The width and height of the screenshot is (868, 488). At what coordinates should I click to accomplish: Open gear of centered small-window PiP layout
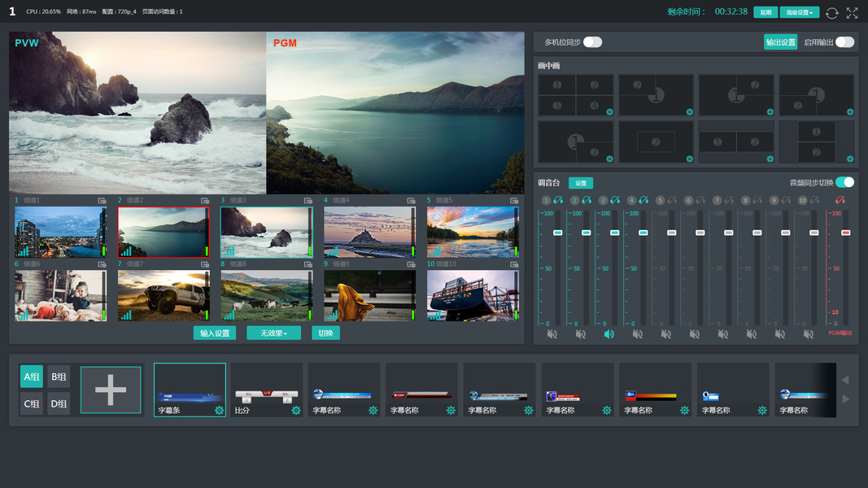(x=690, y=159)
